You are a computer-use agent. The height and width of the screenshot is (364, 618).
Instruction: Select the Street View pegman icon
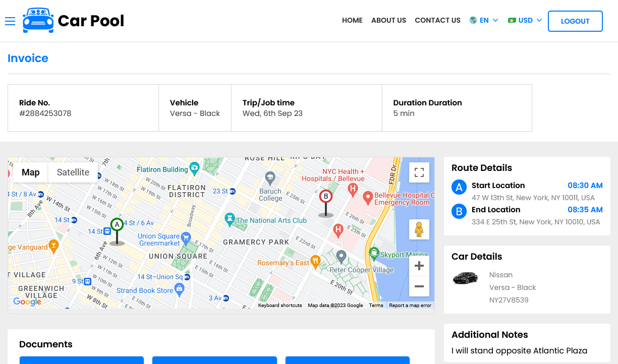pos(419,229)
